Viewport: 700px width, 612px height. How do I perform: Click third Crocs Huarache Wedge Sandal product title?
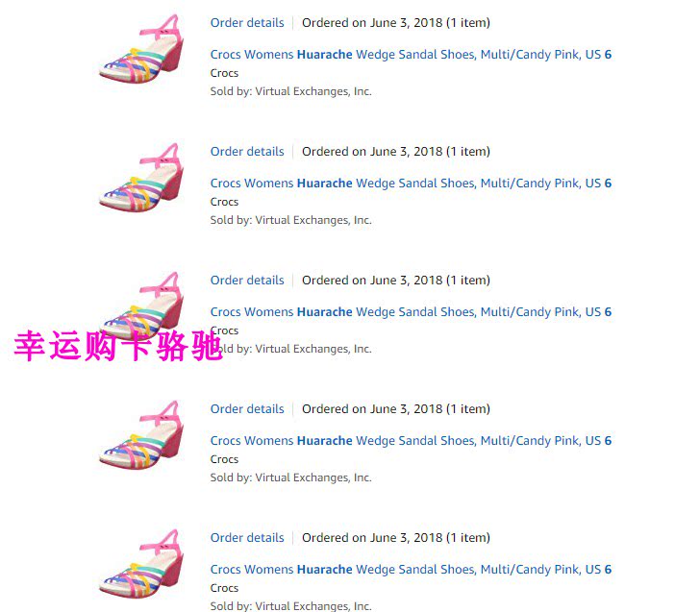click(x=411, y=312)
